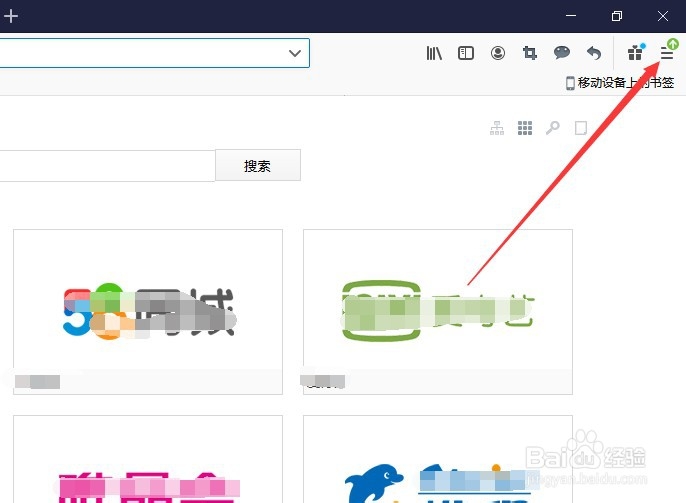This screenshot has width=686, height=503.
Task: Click the site hierarchy icon on new tab page
Action: tap(497, 128)
